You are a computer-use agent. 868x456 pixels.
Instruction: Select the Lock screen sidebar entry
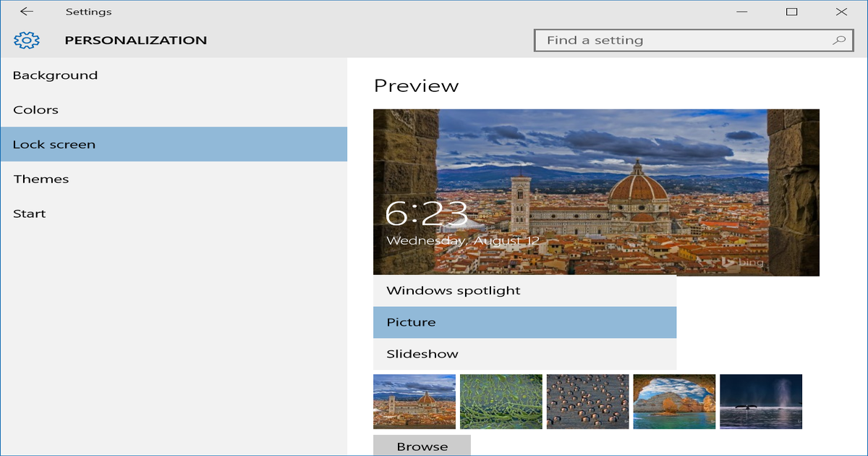click(x=54, y=144)
